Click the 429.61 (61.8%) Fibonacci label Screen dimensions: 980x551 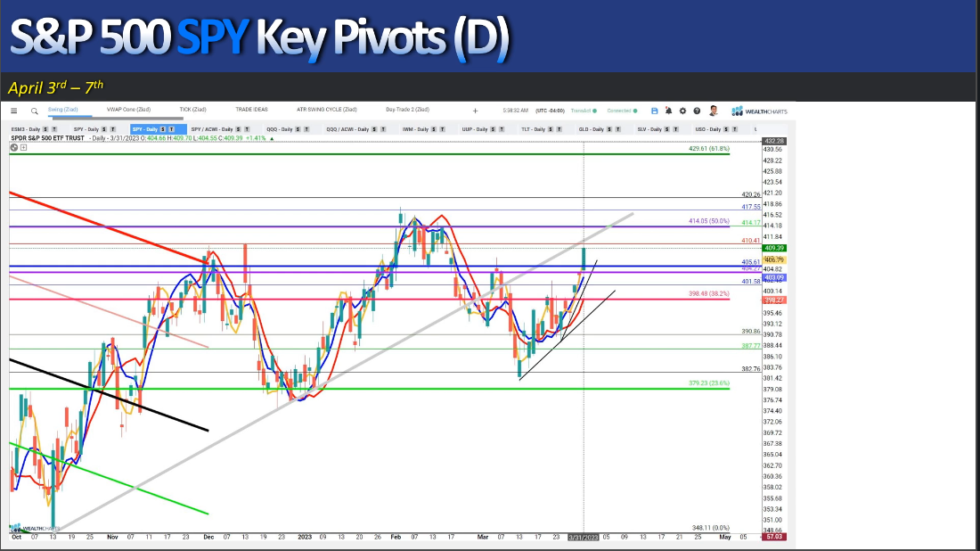(709, 149)
